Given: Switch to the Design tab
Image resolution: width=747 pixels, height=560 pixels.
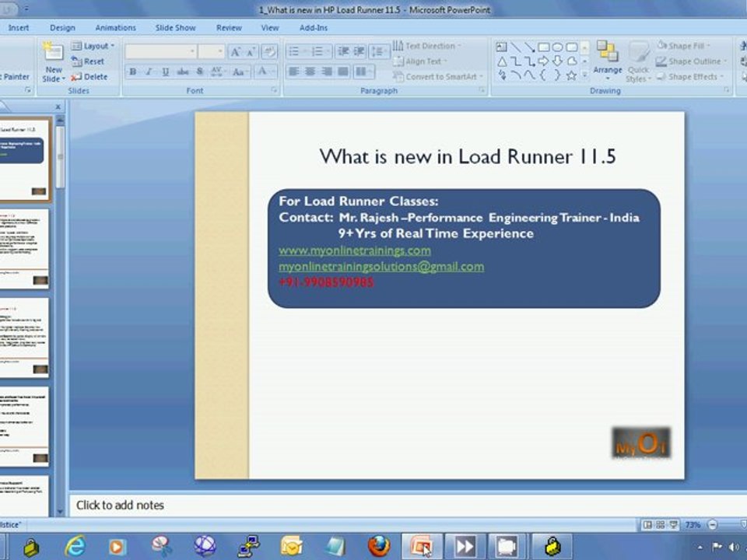Looking at the screenshot, I should (62, 28).
